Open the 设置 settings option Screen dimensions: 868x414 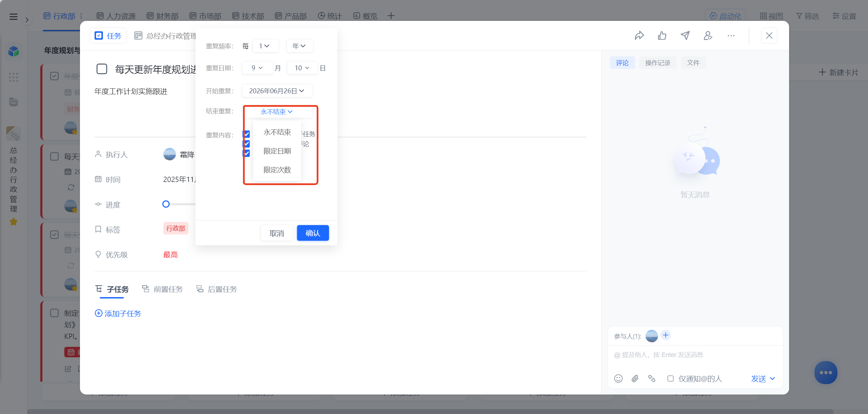[844, 16]
